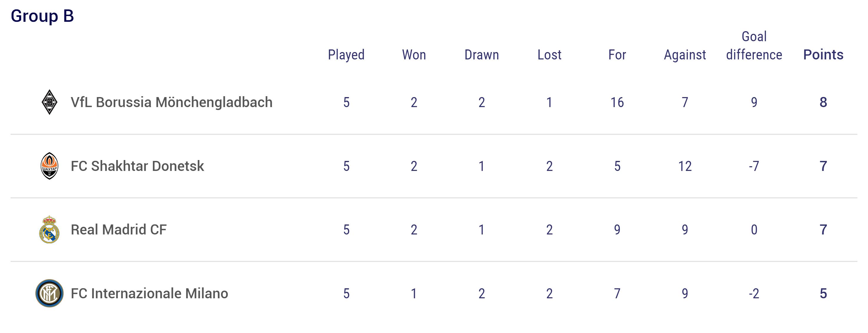Click the Lost column header
Image resolution: width=868 pixels, height=333 pixels.
tap(549, 54)
